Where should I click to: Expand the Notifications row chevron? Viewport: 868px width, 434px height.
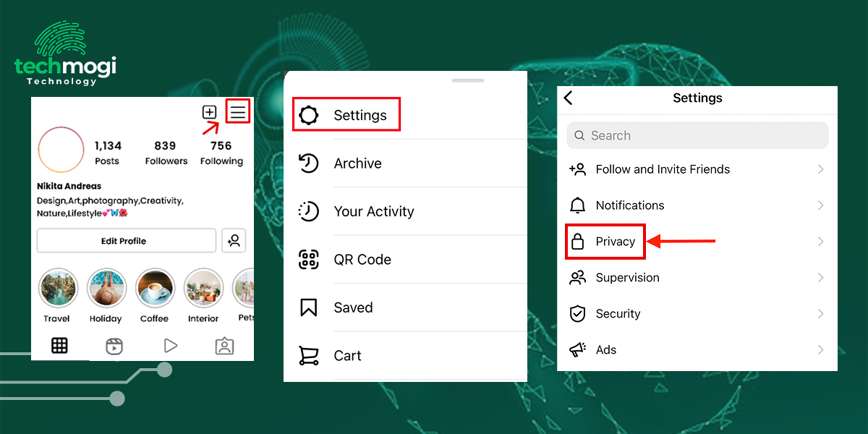pos(821,205)
